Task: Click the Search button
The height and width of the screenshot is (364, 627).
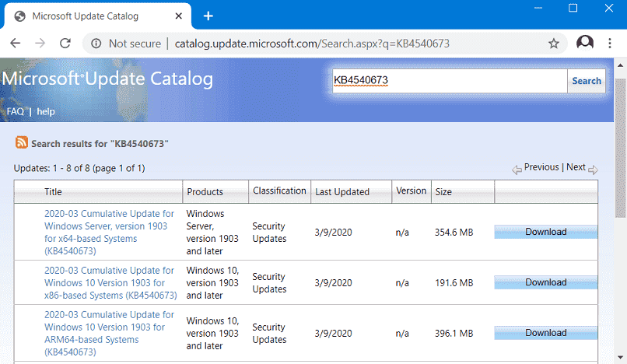Action: (587, 81)
